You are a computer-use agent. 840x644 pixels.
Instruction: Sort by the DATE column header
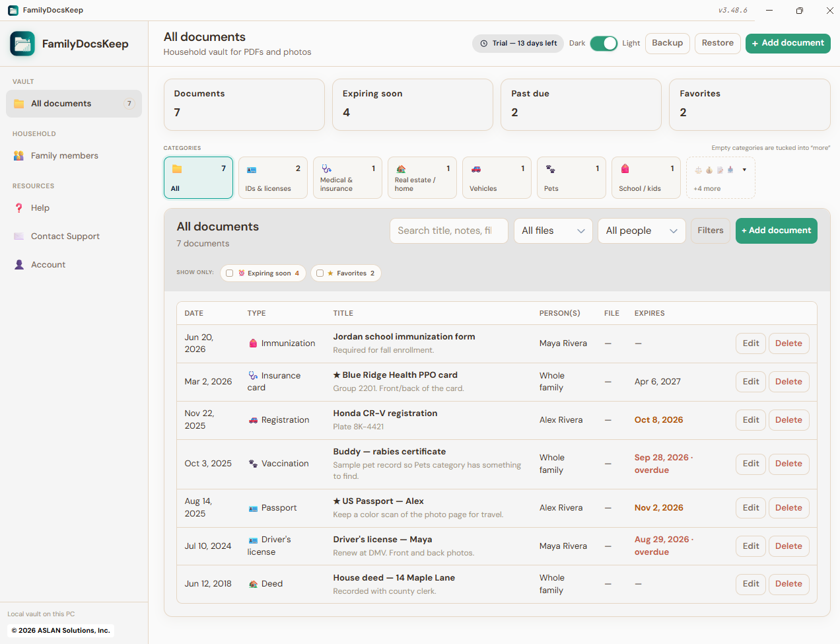coord(193,313)
